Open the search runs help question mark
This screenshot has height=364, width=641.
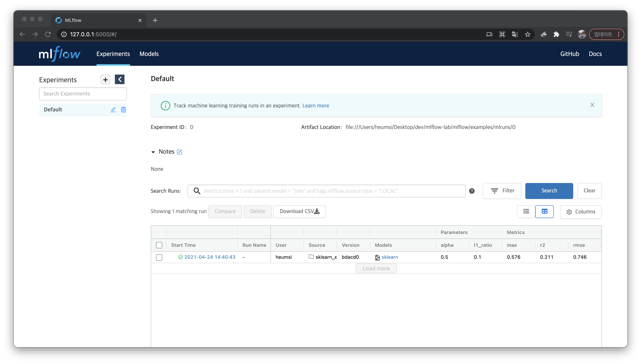(472, 191)
